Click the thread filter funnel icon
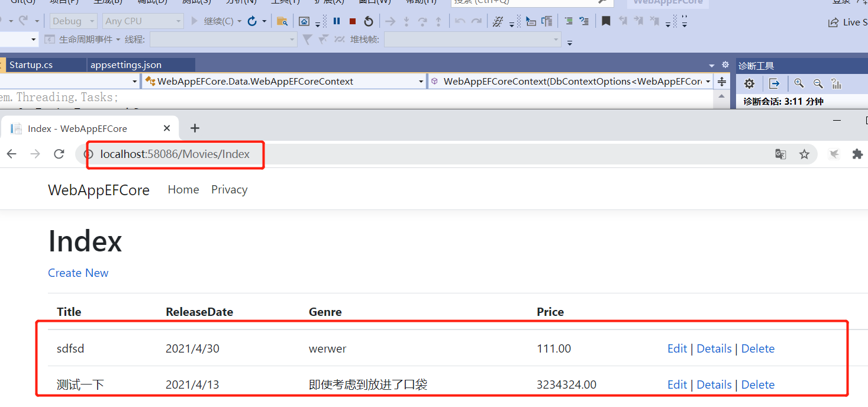Image resolution: width=868 pixels, height=407 pixels. [x=307, y=40]
